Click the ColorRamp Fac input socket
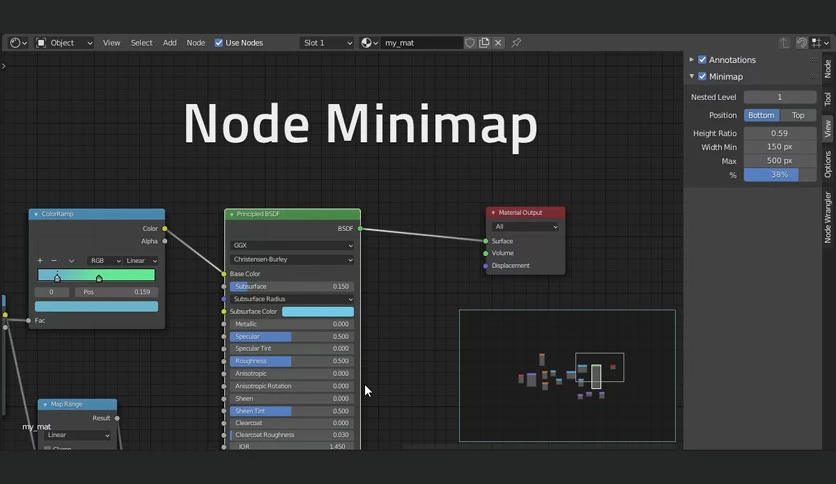 (x=28, y=320)
